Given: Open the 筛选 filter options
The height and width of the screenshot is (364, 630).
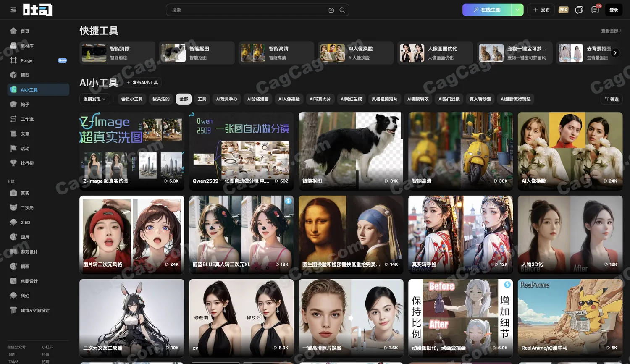Looking at the screenshot, I should [x=612, y=99].
